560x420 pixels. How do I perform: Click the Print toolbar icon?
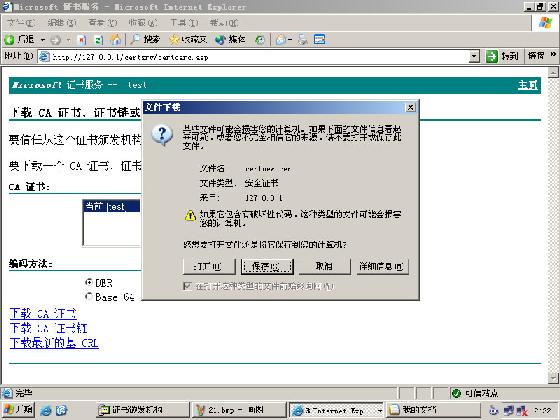(303, 40)
